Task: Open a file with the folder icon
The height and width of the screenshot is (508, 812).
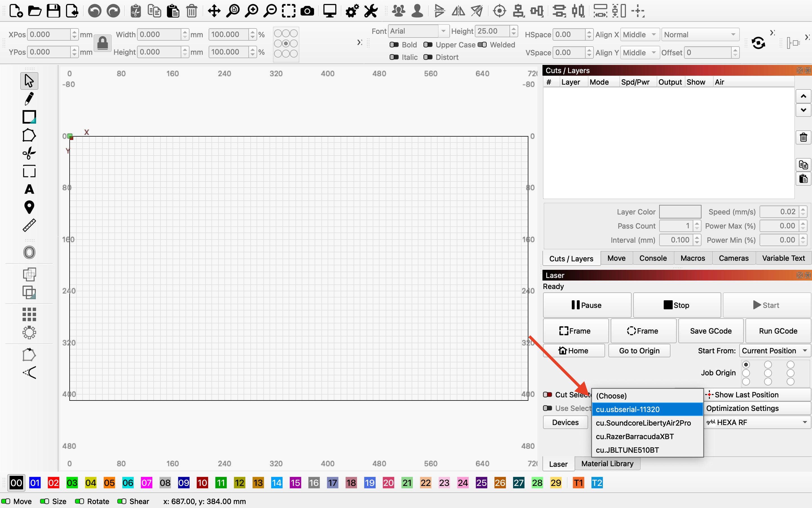Action: click(x=35, y=11)
